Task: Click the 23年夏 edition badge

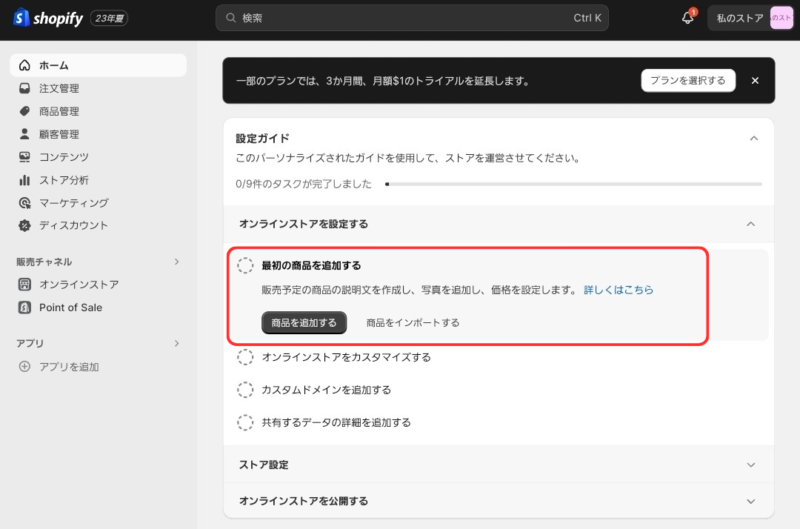Action: (x=109, y=18)
